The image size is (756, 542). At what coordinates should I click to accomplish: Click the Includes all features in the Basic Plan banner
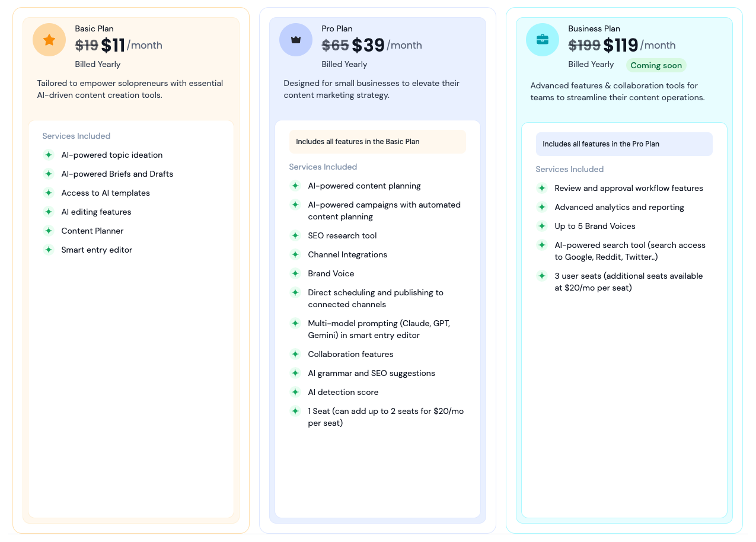tap(377, 142)
